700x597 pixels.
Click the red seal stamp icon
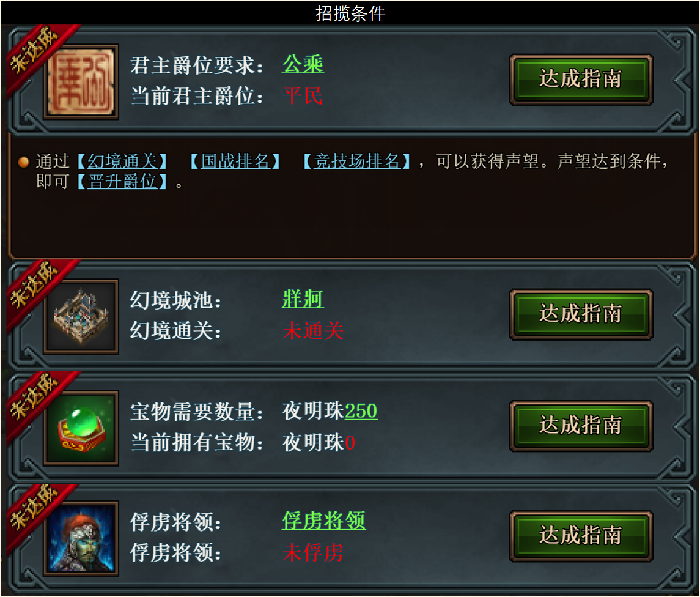click(x=81, y=82)
